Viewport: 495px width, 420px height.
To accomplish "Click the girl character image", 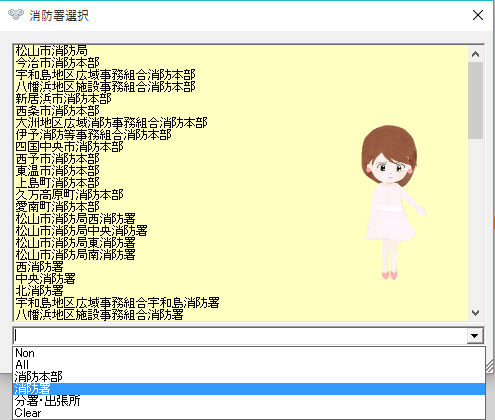I will (391, 203).
